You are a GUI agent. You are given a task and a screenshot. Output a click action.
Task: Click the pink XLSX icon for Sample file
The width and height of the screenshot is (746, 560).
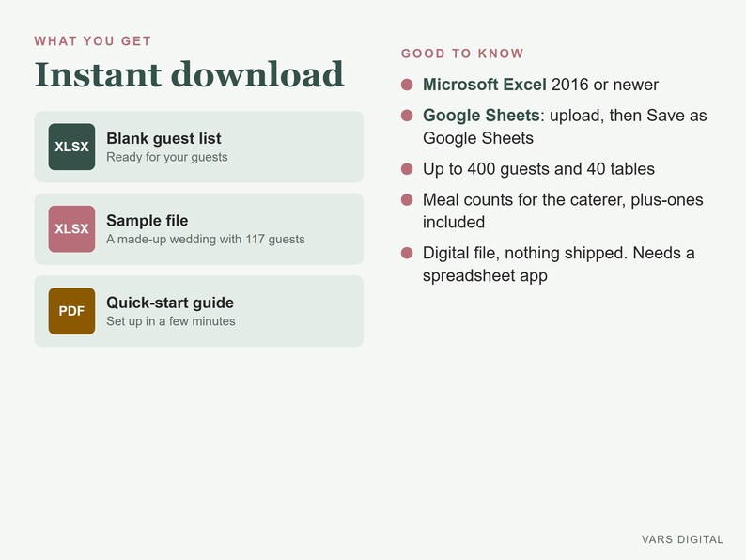click(71, 229)
